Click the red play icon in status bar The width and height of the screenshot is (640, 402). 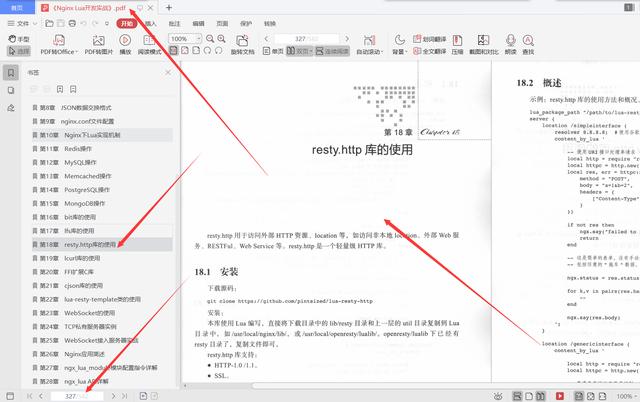(x=560, y=396)
